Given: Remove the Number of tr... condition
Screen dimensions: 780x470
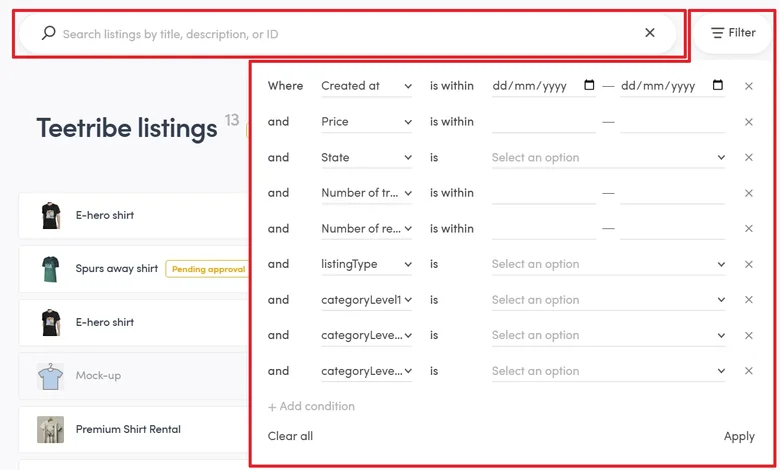Looking at the screenshot, I should (x=749, y=193).
